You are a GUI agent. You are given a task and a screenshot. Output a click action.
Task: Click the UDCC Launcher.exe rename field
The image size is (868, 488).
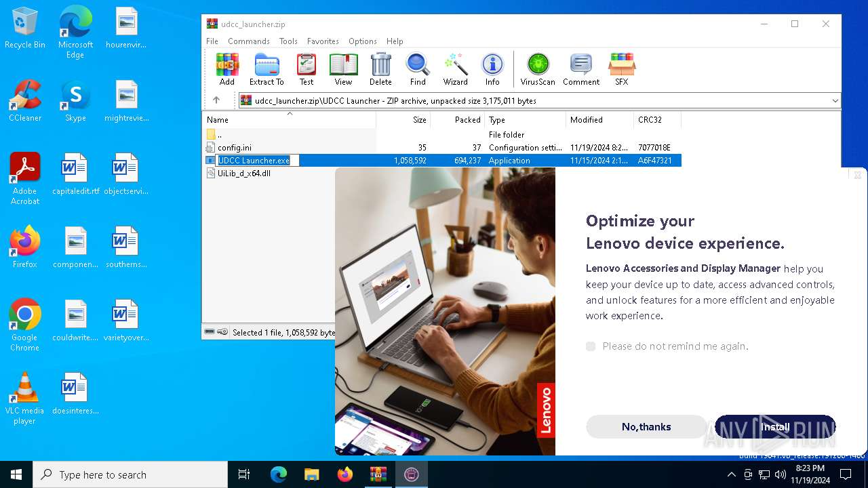(258, 161)
